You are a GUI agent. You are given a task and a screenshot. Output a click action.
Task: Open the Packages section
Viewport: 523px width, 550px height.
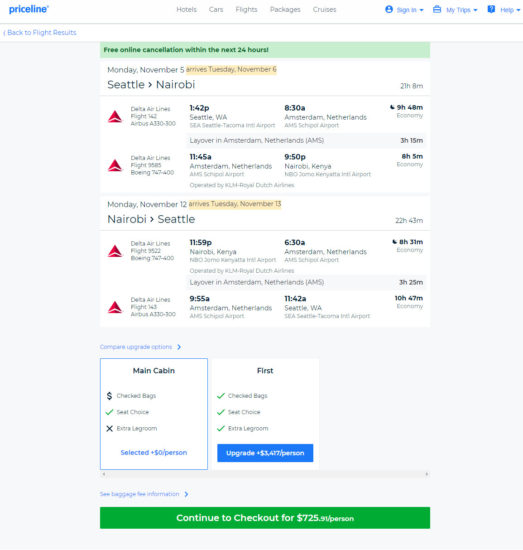[285, 9]
